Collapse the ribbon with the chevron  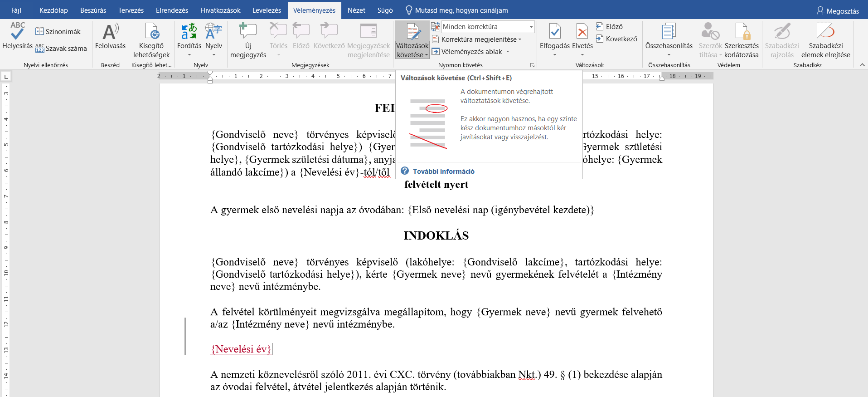862,65
